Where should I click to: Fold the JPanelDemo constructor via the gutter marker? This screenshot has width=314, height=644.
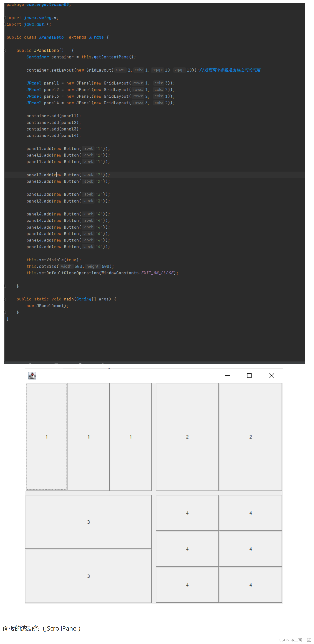pyautogui.click(x=5, y=51)
